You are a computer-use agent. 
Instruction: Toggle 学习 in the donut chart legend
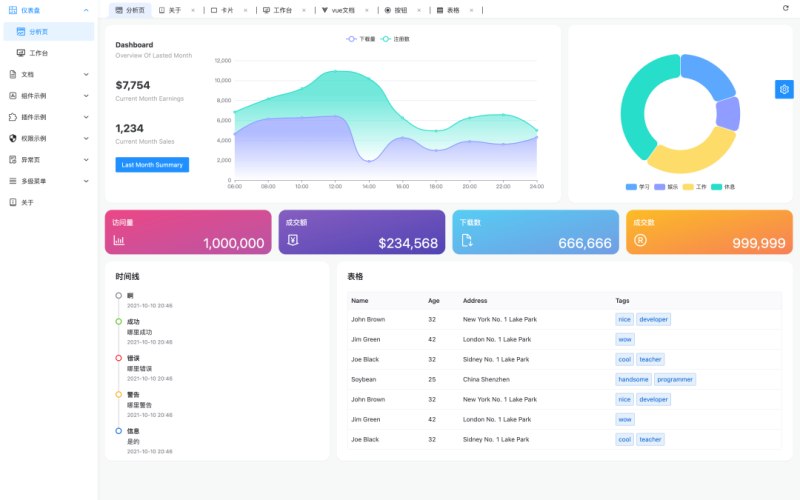(x=637, y=187)
